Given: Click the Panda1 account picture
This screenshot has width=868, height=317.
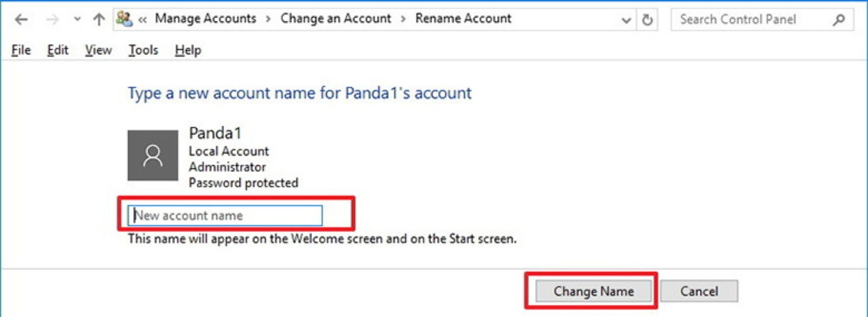Looking at the screenshot, I should pyautogui.click(x=153, y=155).
